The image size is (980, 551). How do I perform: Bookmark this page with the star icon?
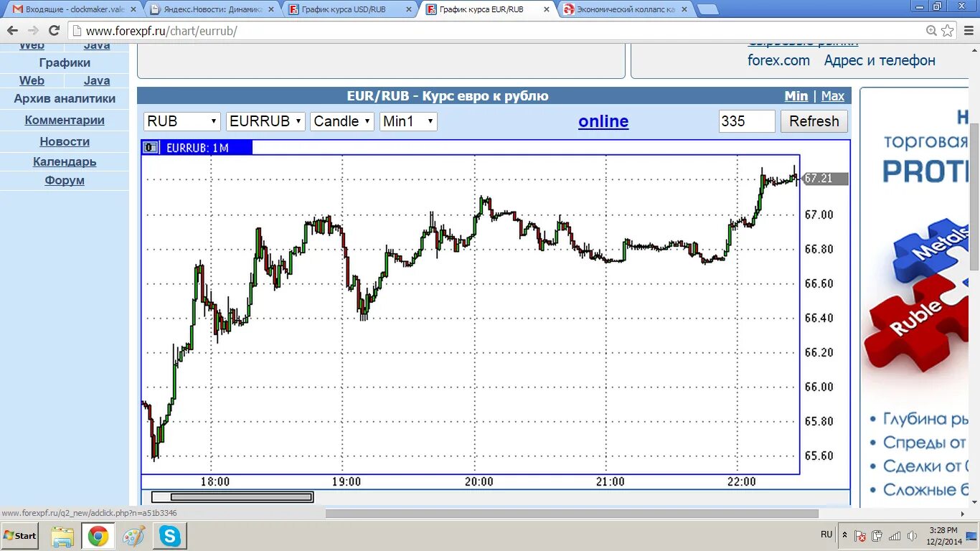[948, 31]
